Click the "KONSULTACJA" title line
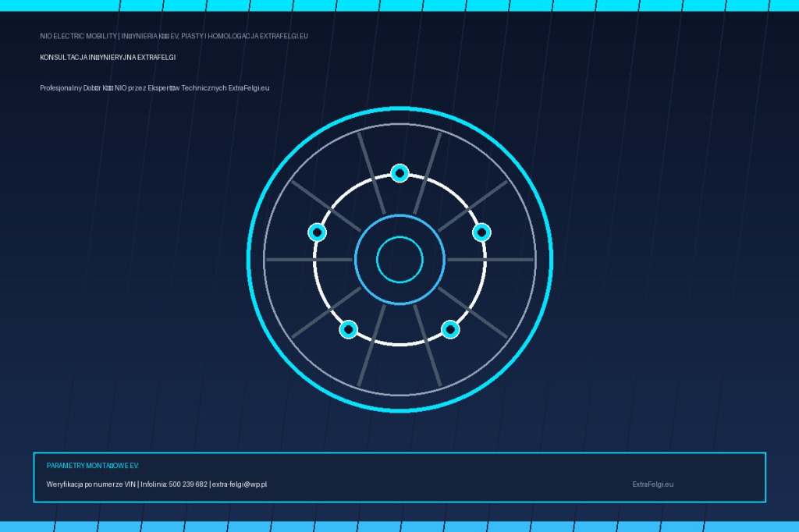This screenshot has width=799, height=532. click(x=108, y=58)
